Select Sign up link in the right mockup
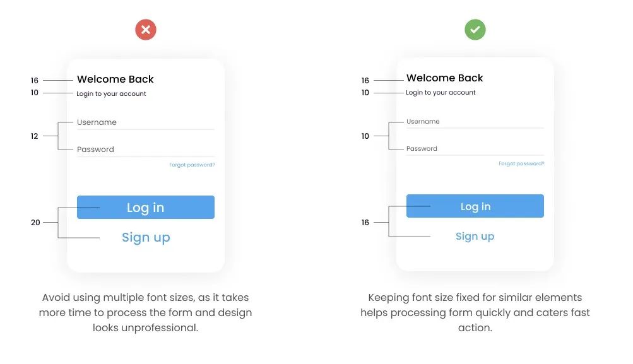The height and width of the screenshot is (364, 633). tap(475, 236)
